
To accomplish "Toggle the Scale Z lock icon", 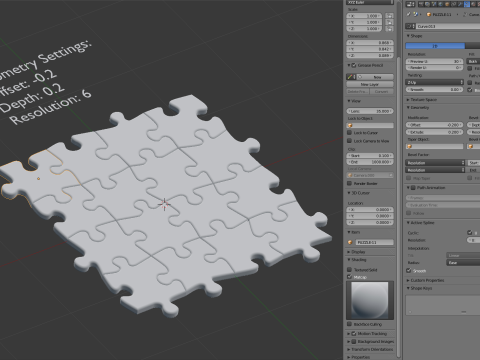I will click(x=389, y=29).
